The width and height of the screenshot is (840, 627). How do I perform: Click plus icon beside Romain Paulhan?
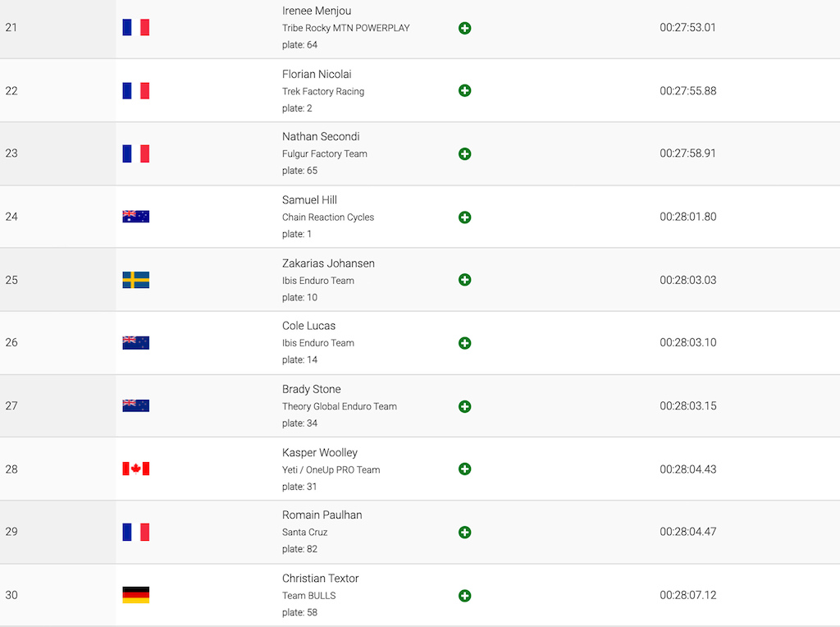(x=464, y=532)
